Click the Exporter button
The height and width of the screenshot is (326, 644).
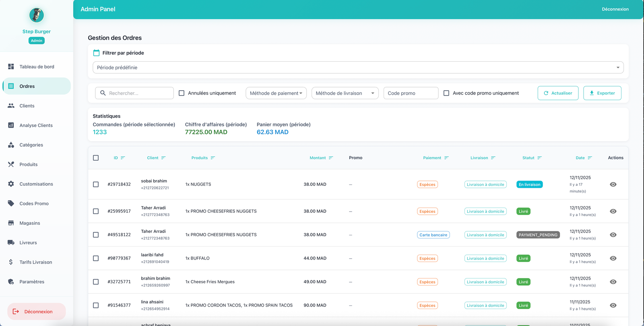click(x=602, y=93)
